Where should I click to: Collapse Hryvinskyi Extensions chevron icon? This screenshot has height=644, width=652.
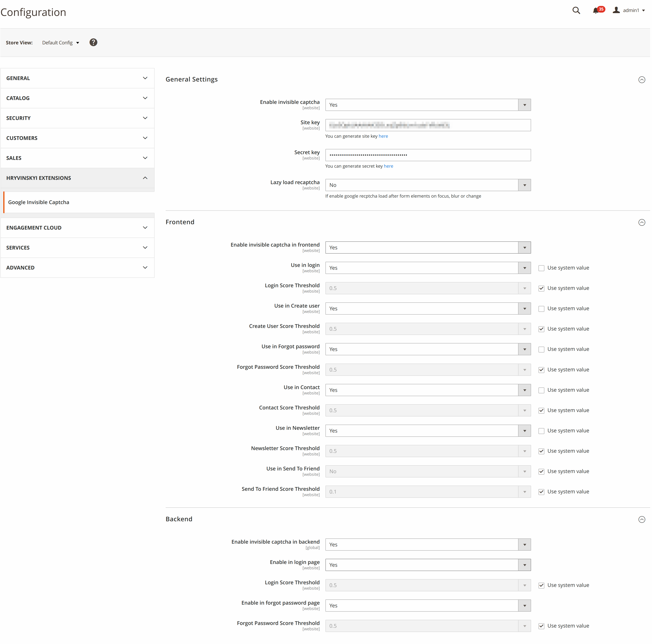[x=145, y=178]
